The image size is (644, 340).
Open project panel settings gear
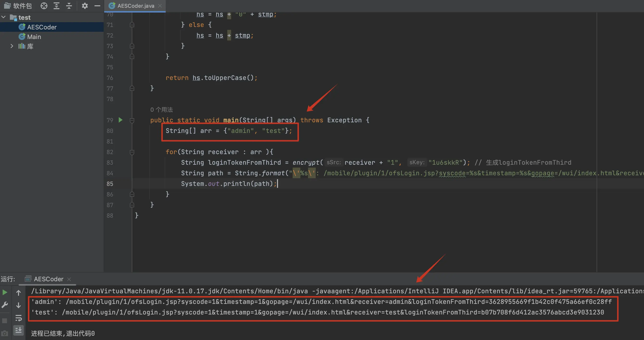(85, 6)
